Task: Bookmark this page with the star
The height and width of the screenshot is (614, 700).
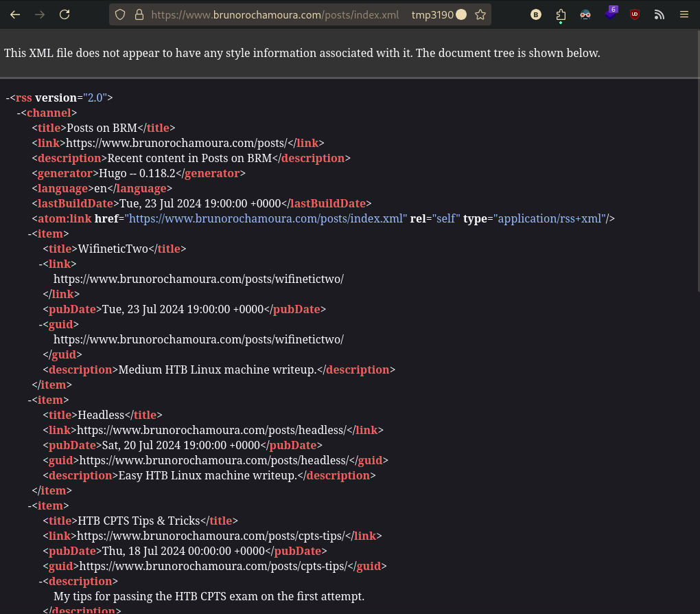Action: pyautogui.click(x=480, y=14)
